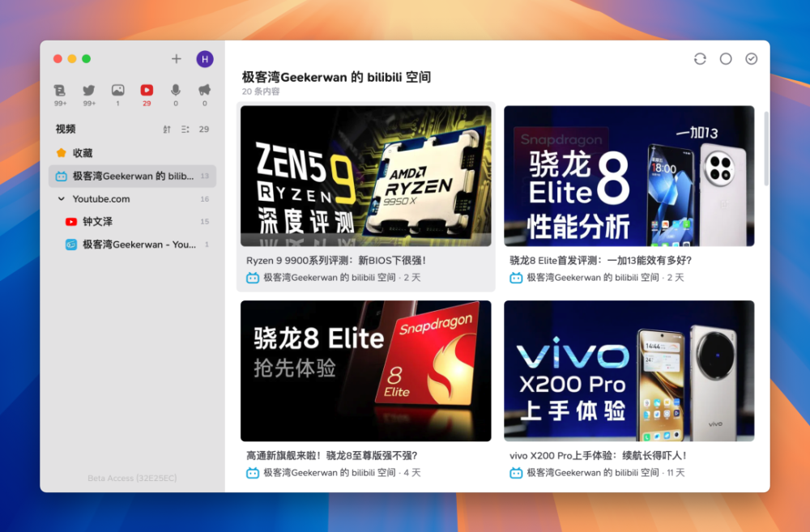
Task: Zoom the window with green button
Action: (87, 59)
